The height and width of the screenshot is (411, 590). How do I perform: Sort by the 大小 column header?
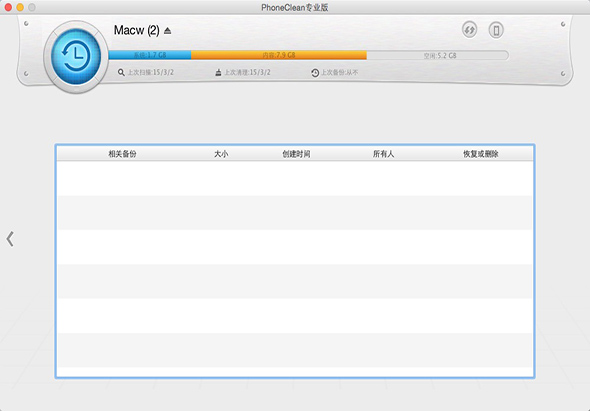point(221,154)
